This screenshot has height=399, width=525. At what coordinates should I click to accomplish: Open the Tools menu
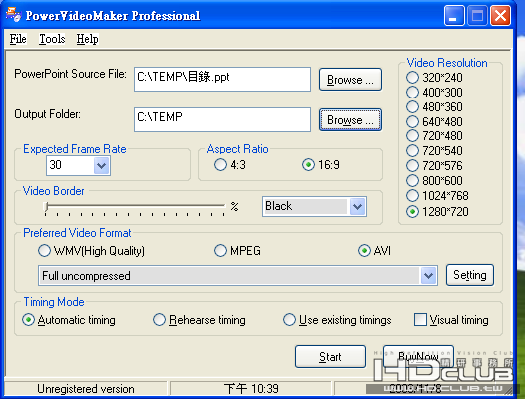pyautogui.click(x=52, y=39)
